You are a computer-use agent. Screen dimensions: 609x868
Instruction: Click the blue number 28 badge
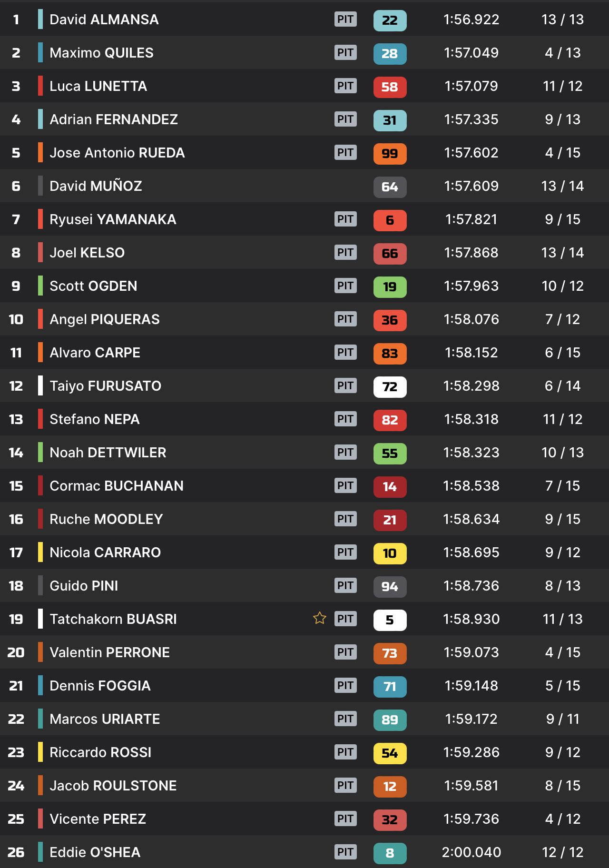tap(390, 54)
